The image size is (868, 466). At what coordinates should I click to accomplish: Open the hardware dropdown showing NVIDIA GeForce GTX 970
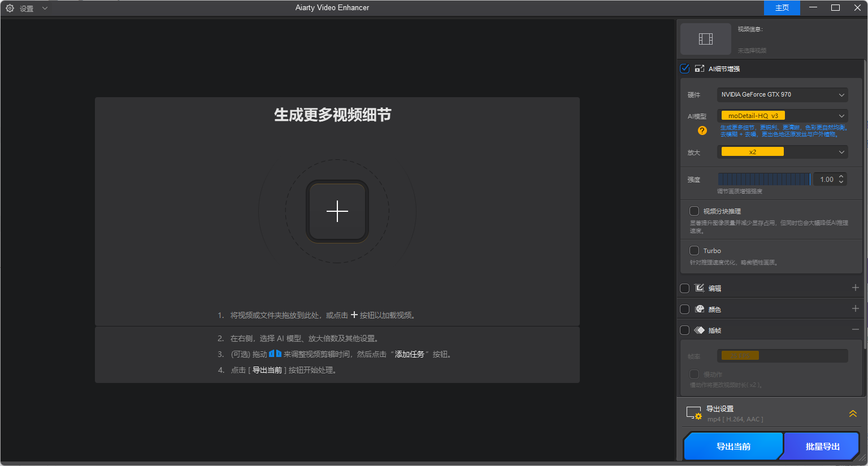(782, 94)
